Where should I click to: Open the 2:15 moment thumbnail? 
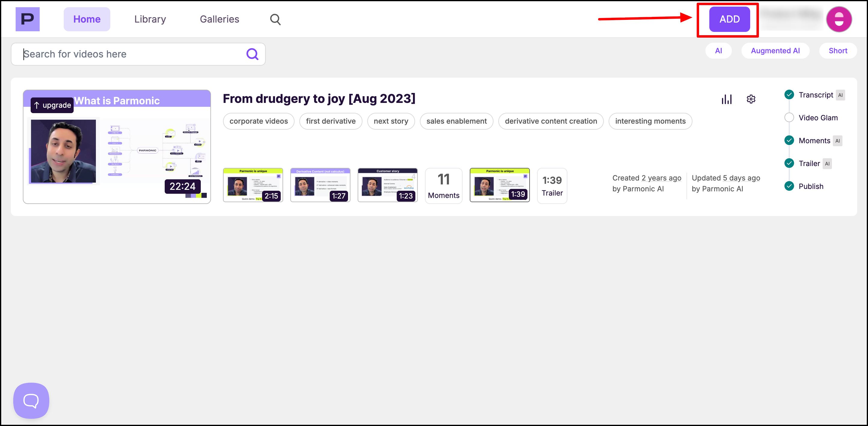pos(253,185)
